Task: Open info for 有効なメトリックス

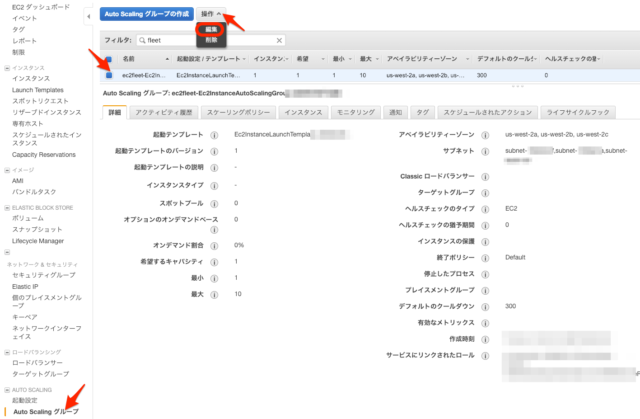Action: tap(485, 323)
